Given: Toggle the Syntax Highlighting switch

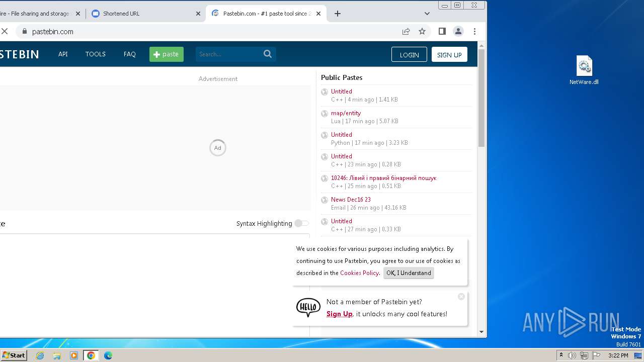Looking at the screenshot, I should pos(302,223).
